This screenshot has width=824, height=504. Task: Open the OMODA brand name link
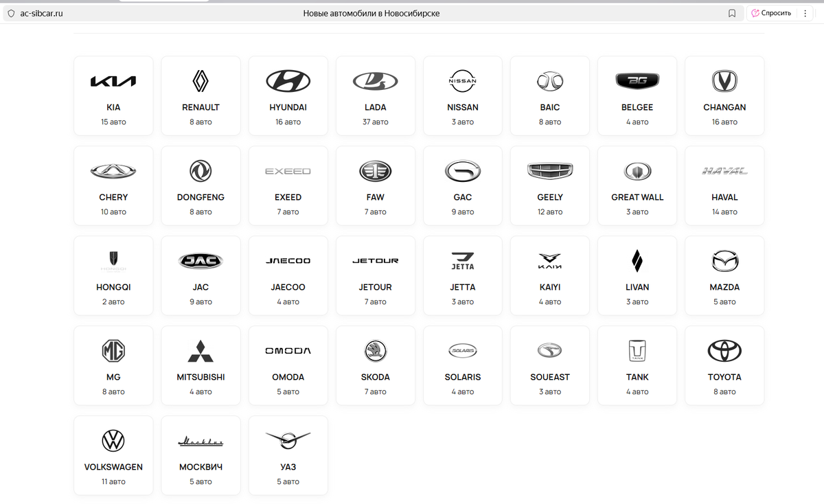[288, 377]
